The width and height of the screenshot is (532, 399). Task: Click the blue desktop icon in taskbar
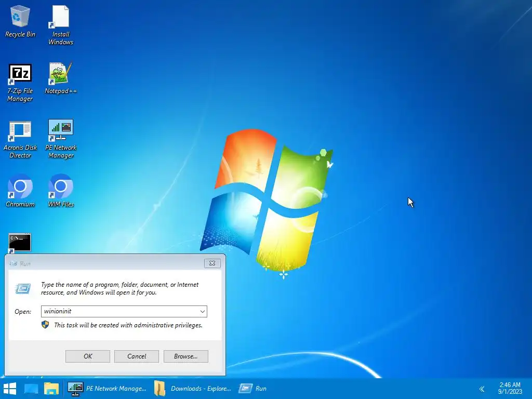[x=31, y=389]
